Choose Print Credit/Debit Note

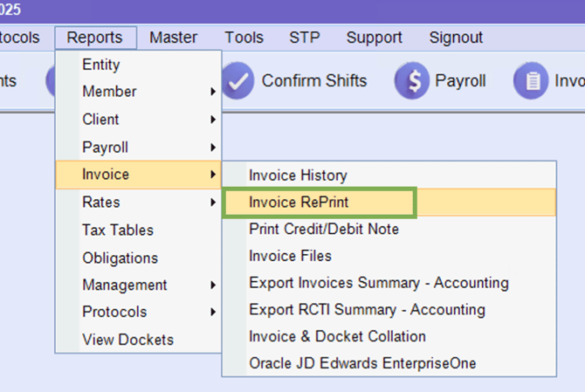click(323, 229)
